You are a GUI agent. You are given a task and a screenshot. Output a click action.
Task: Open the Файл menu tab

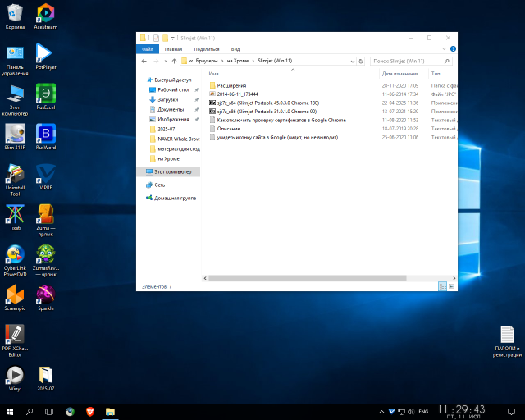point(148,49)
